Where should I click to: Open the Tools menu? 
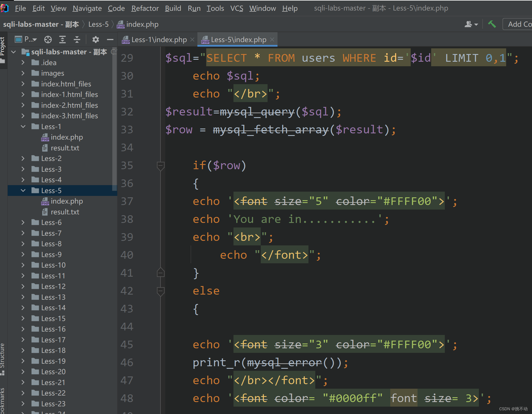[215, 8]
